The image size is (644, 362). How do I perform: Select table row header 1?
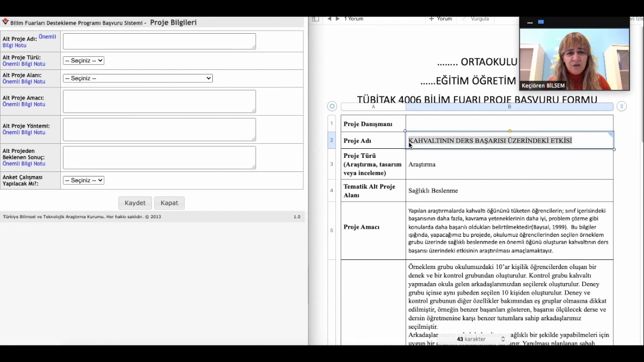tap(332, 124)
